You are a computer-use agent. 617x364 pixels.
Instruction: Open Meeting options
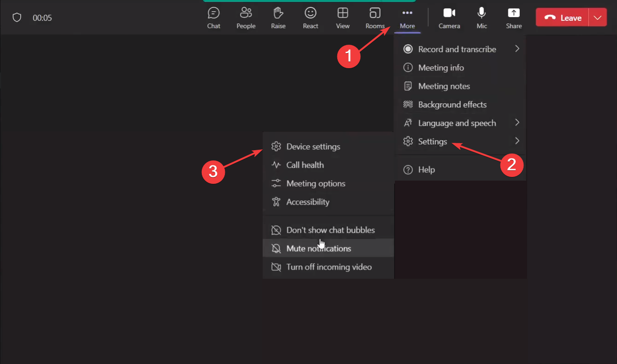pyautogui.click(x=328, y=183)
